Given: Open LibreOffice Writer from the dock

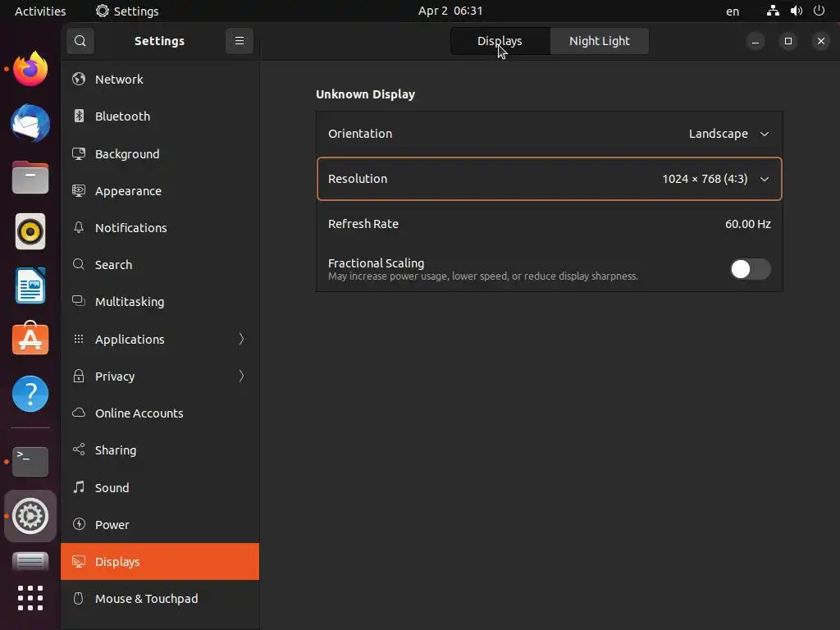Looking at the screenshot, I should click(30, 286).
